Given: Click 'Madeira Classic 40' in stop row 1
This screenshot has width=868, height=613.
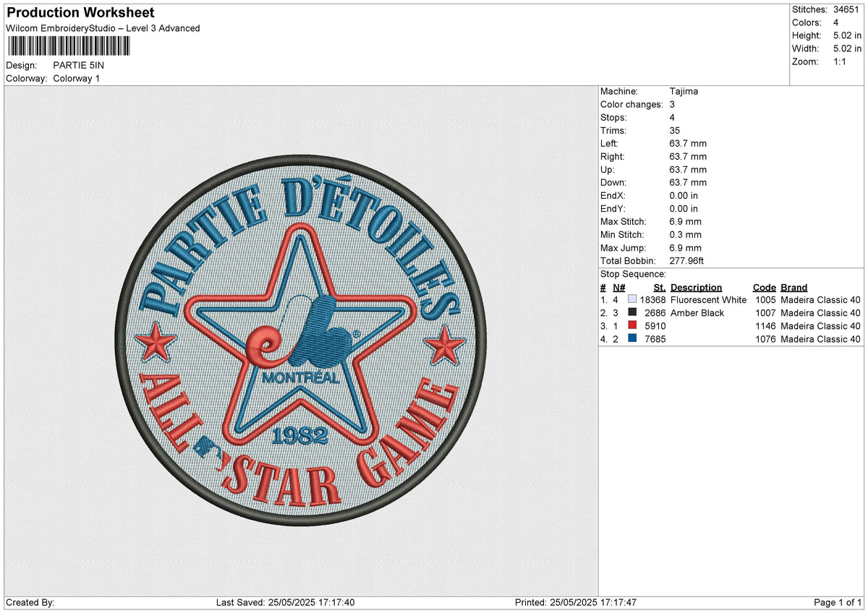Looking at the screenshot, I should (820, 300).
